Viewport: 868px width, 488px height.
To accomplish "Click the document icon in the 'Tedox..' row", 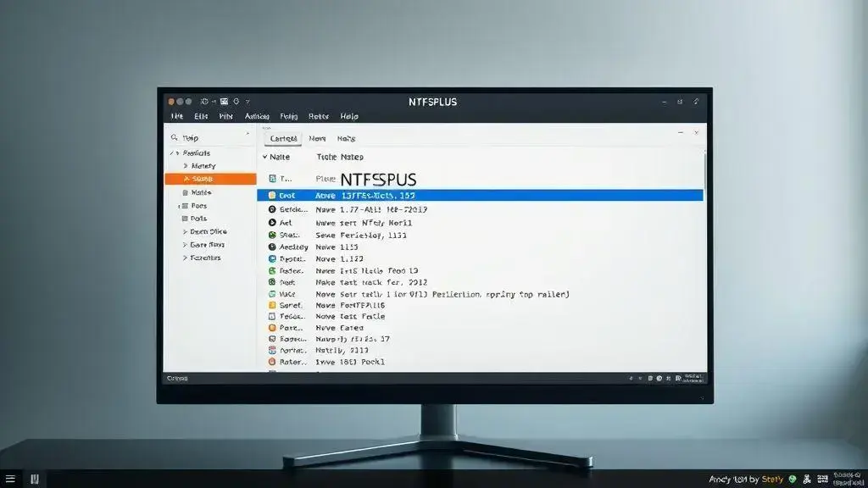I will click(272, 317).
